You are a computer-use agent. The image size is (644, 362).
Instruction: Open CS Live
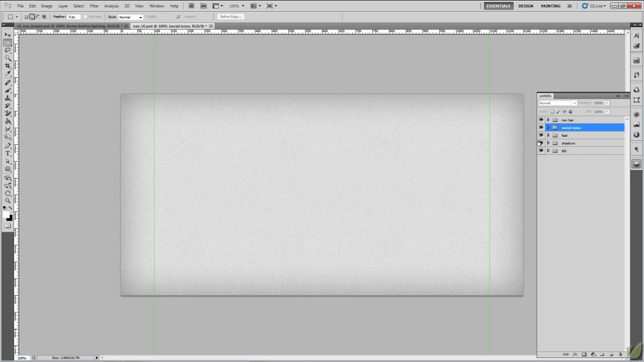(594, 6)
